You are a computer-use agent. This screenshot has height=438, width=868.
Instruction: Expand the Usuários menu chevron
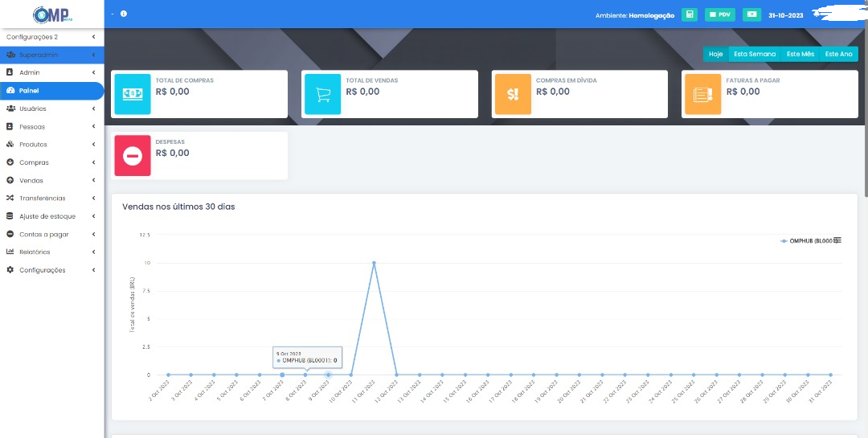click(93, 108)
